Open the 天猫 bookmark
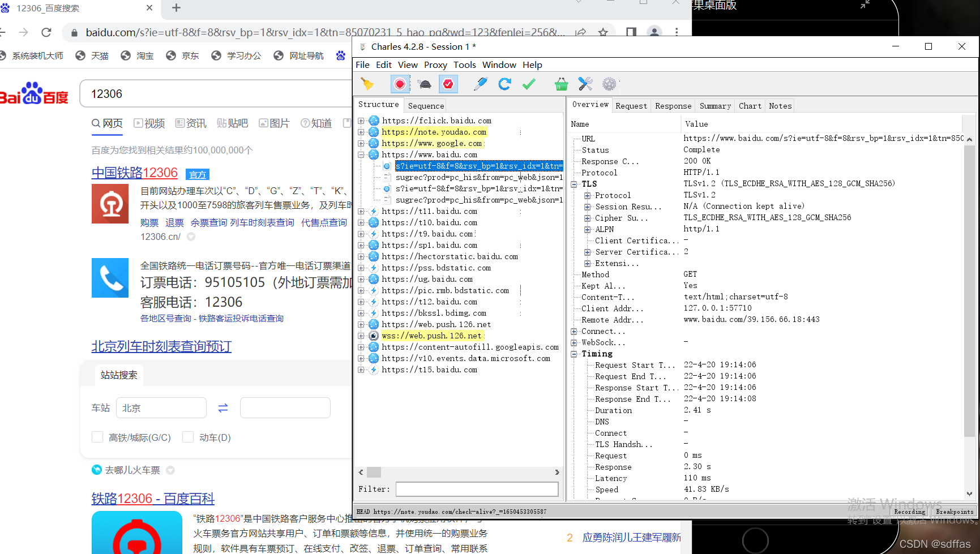 point(92,55)
